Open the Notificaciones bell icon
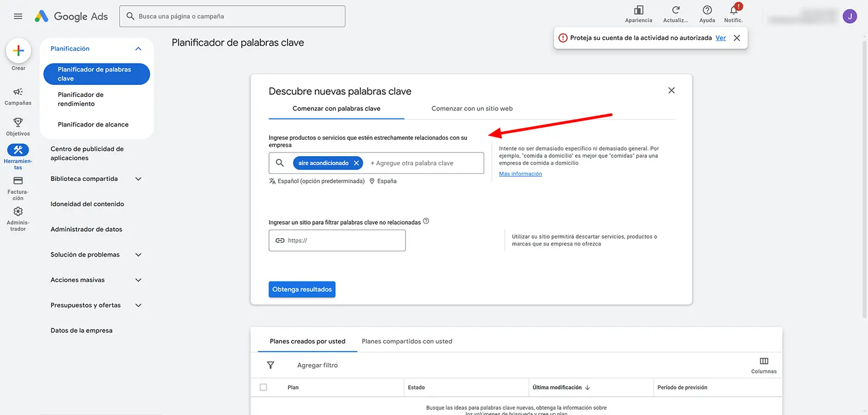This screenshot has height=415, width=868. (x=733, y=12)
